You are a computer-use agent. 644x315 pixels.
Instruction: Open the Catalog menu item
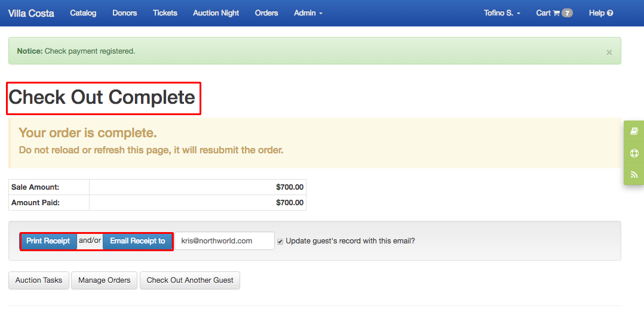click(x=84, y=13)
